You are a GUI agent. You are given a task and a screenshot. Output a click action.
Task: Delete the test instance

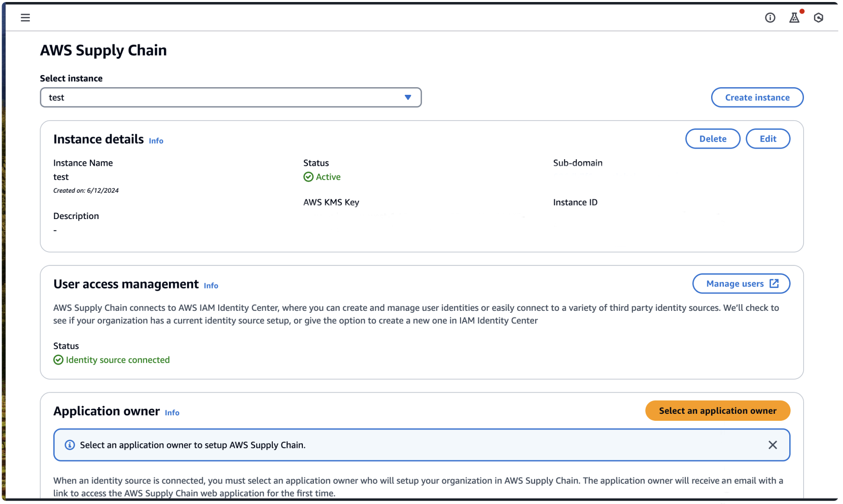713,138
